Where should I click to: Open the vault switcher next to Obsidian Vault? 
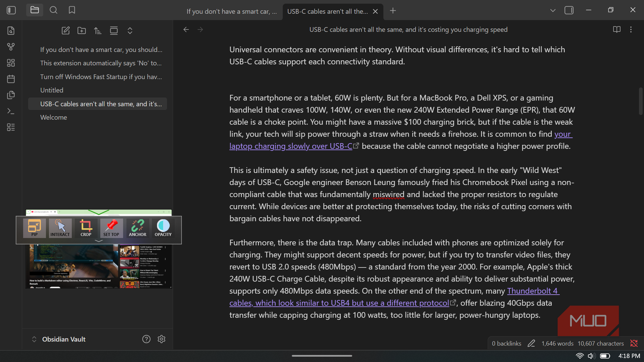point(34,339)
